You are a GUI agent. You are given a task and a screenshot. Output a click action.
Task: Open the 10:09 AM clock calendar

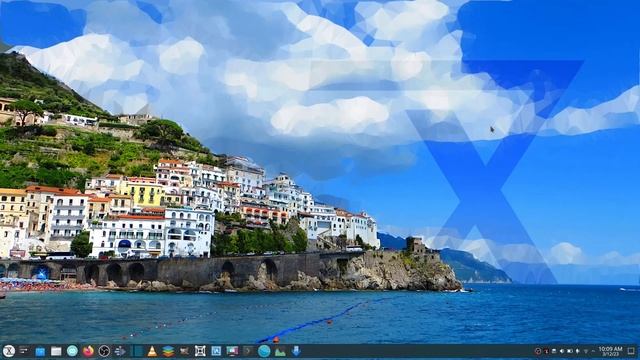(x=611, y=351)
